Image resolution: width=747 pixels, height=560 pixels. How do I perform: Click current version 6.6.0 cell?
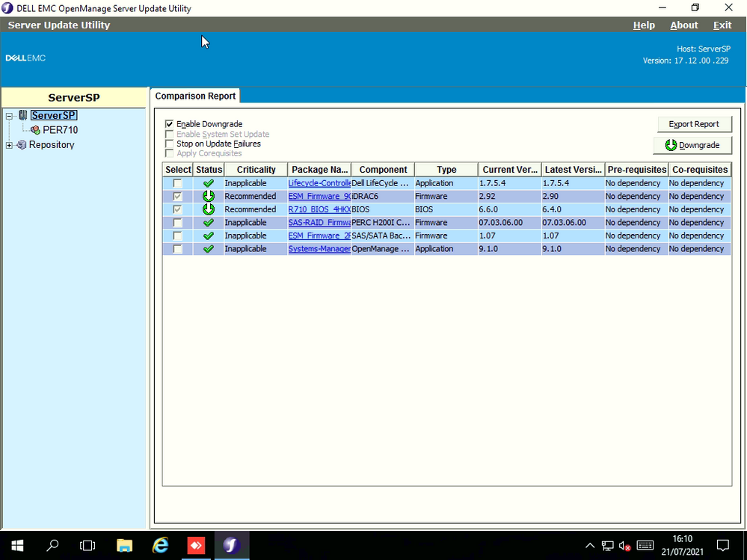click(509, 209)
